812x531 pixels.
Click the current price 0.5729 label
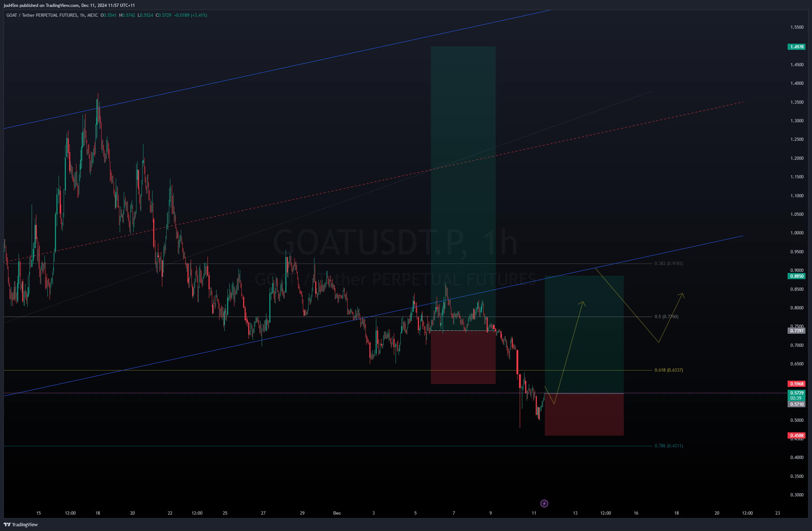tap(796, 393)
